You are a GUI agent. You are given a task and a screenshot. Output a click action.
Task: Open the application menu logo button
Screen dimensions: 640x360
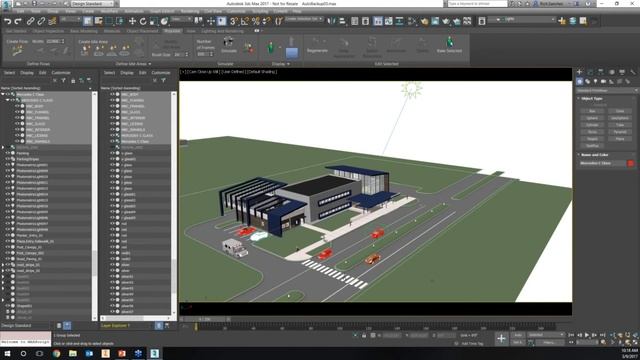pos(6,4)
